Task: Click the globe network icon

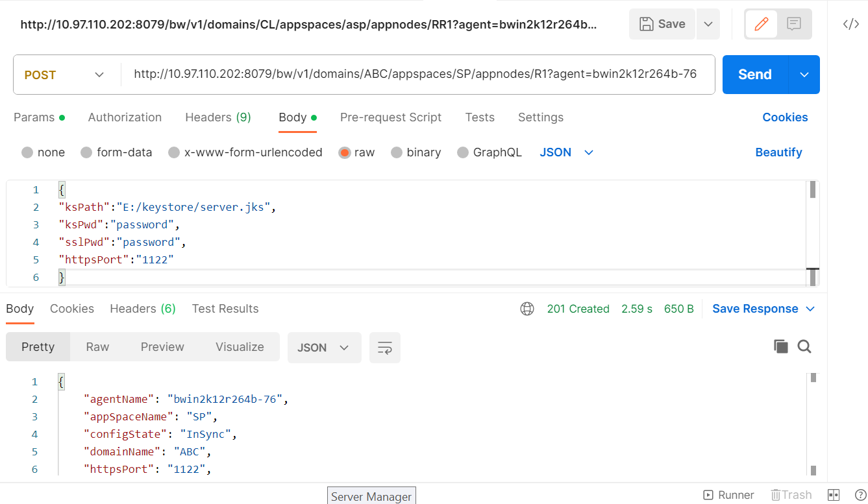Action: pos(527,309)
